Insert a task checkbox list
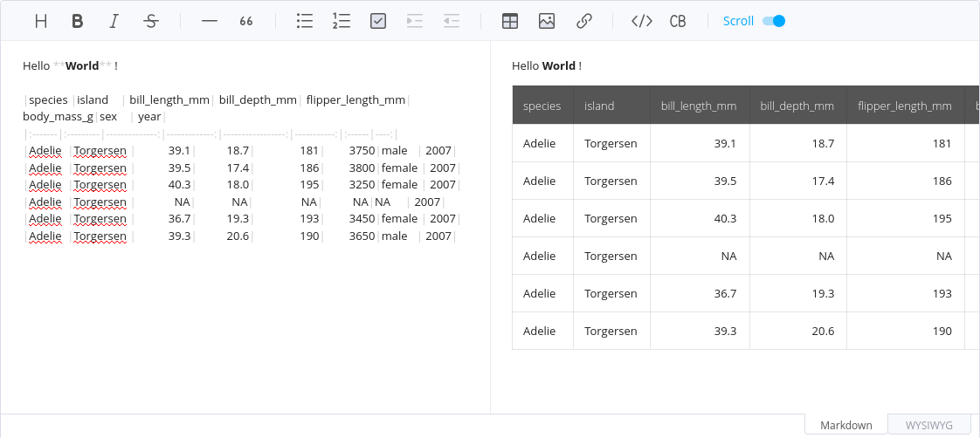The height and width of the screenshot is (438, 980). (378, 21)
